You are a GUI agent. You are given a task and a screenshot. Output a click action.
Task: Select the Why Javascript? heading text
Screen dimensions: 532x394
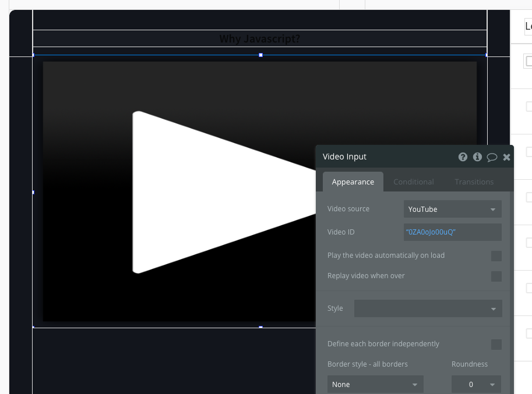coord(260,39)
